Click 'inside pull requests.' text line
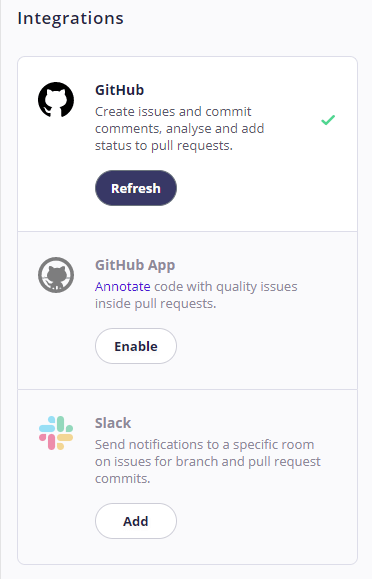372x579 pixels. coord(156,304)
